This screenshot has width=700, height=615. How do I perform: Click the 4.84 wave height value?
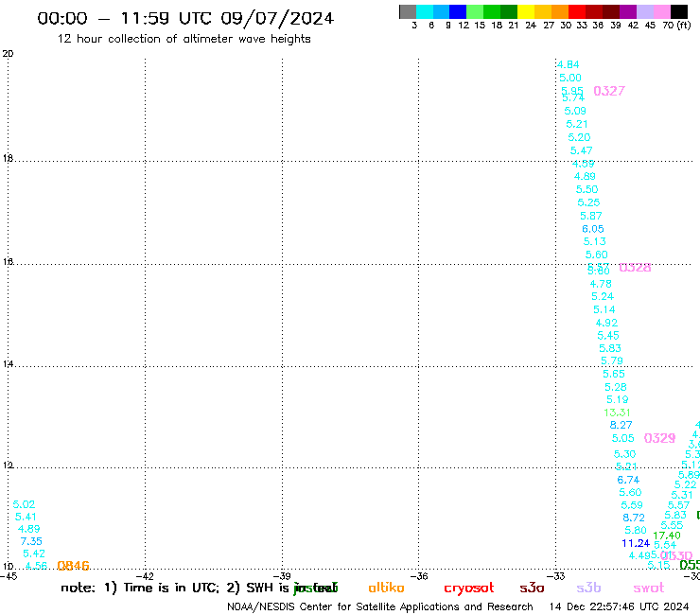(568, 64)
